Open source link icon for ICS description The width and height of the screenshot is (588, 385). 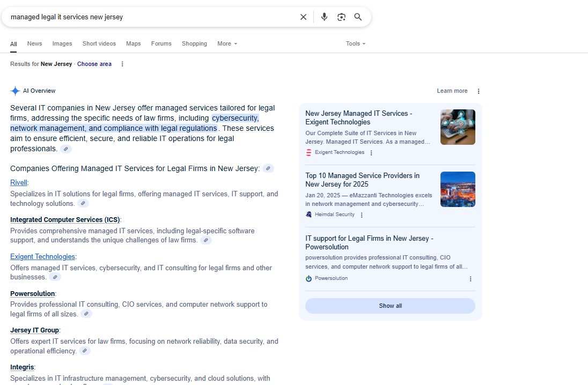(206, 240)
